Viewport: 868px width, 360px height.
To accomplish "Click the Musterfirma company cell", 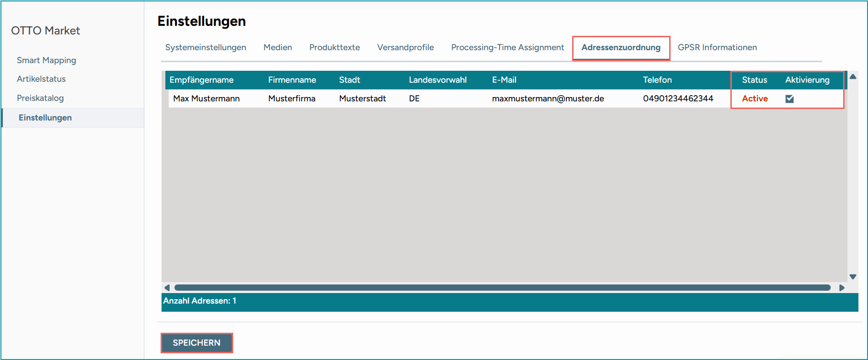I will [292, 98].
